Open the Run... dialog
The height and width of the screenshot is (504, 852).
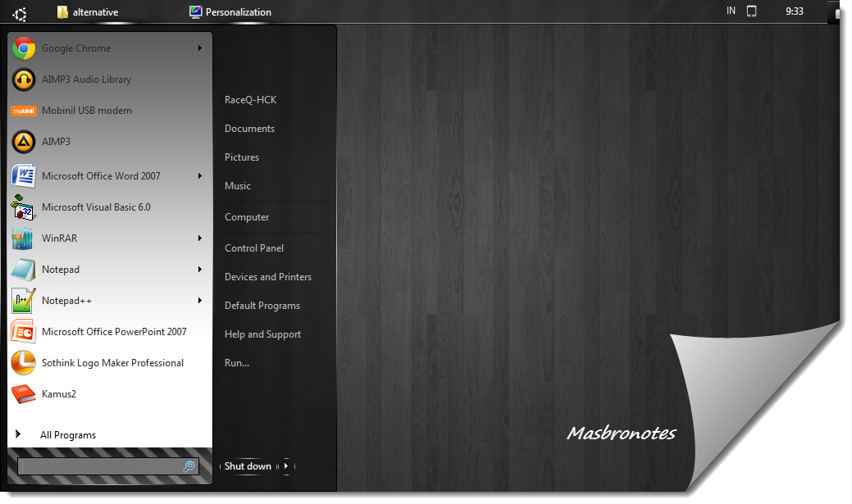click(x=236, y=362)
